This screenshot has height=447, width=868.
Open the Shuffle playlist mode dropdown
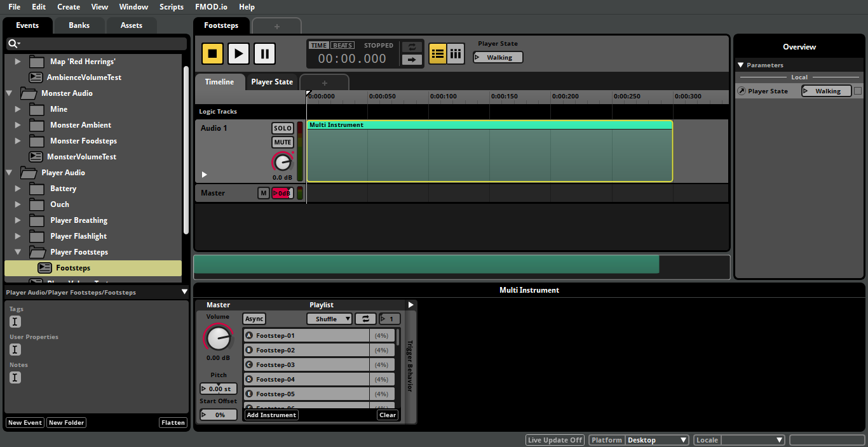(329, 319)
